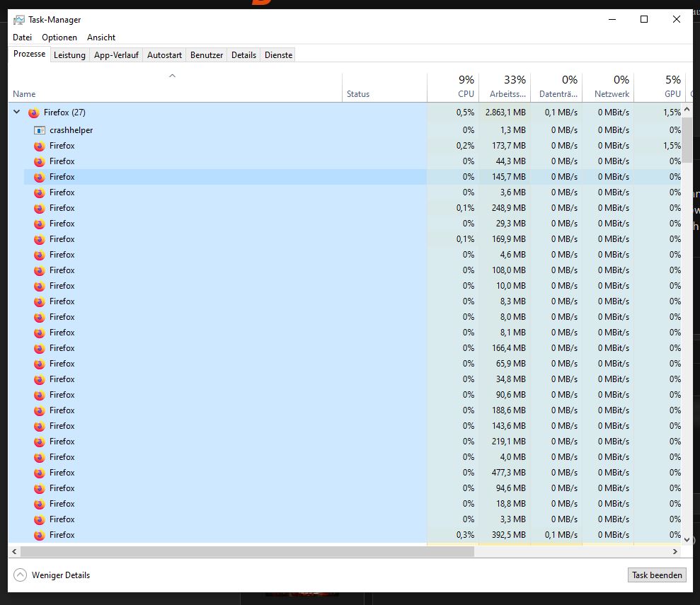Sort by the GPU column header

coord(660,88)
